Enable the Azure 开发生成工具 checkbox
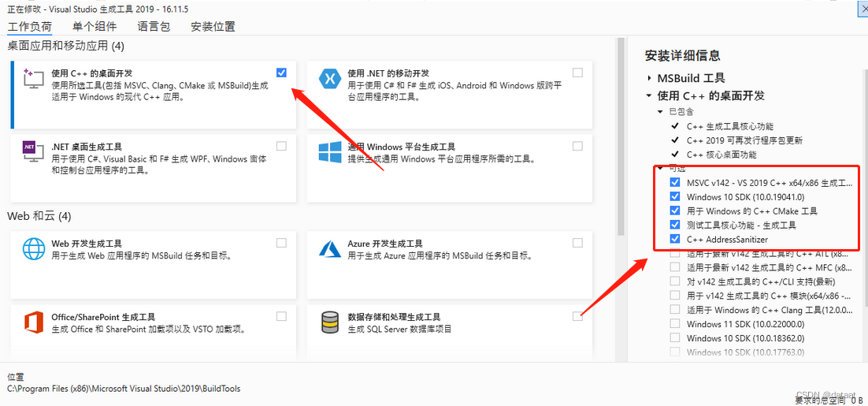The width and height of the screenshot is (868, 406). pyautogui.click(x=577, y=243)
